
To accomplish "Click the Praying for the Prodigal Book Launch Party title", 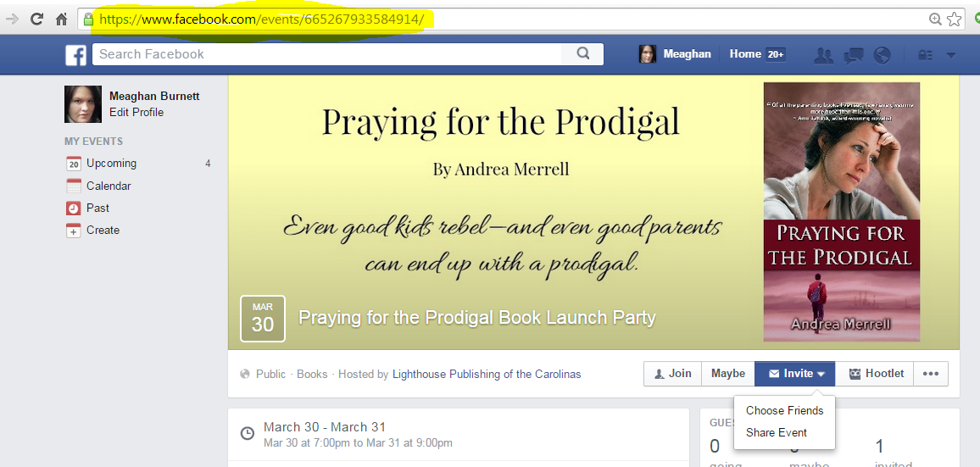I will coord(477,318).
